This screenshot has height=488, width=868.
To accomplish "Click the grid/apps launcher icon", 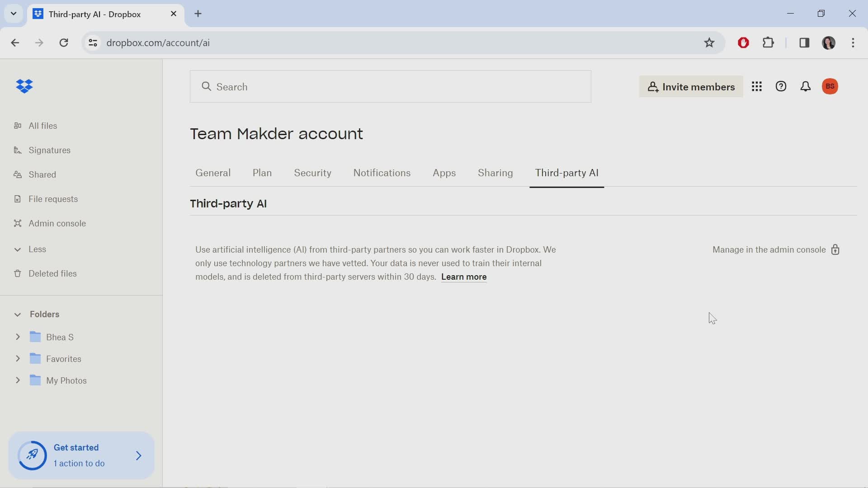I will pyautogui.click(x=756, y=86).
